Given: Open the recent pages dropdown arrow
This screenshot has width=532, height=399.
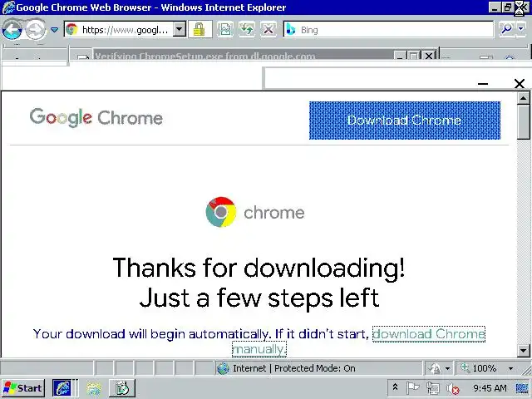Looking at the screenshot, I should click(x=54, y=30).
